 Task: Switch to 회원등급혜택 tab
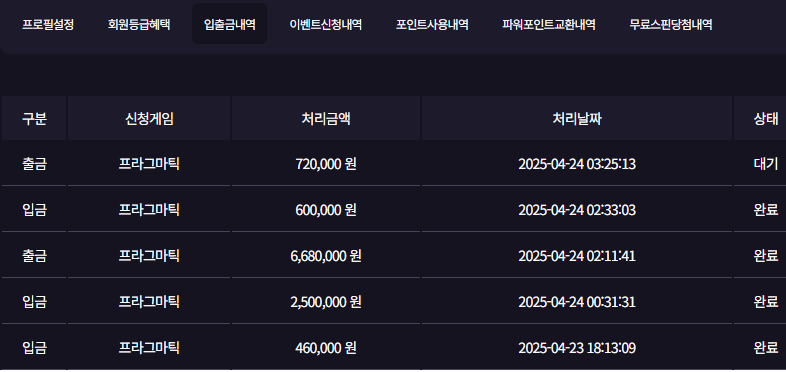[x=139, y=24]
